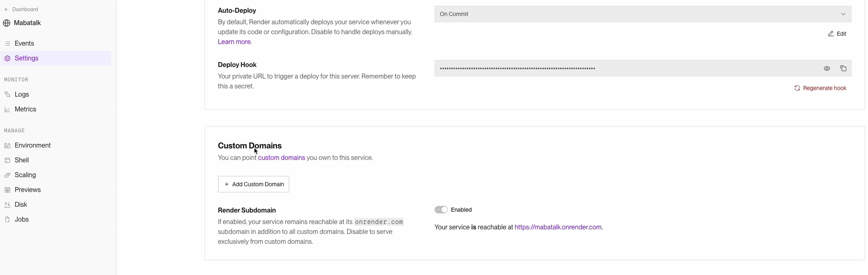Visit https://mabatalk.onrender.com
Image resolution: width=868 pixels, height=275 pixels.
click(557, 227)
